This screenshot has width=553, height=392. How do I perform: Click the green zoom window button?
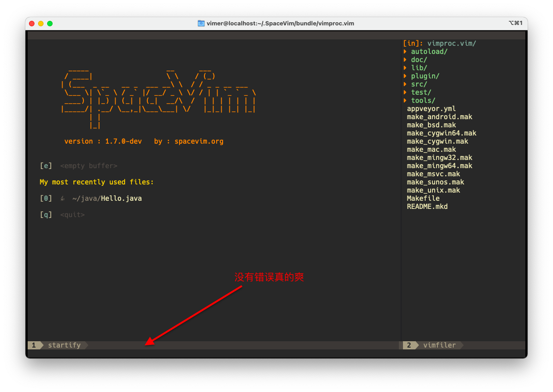point(50,24)
